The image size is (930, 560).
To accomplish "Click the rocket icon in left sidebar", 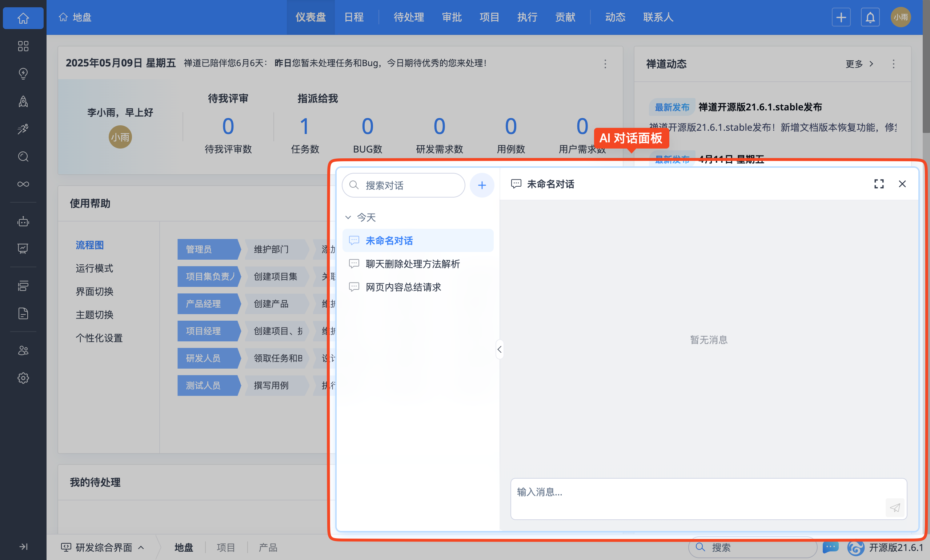I will tap(23, 101).
